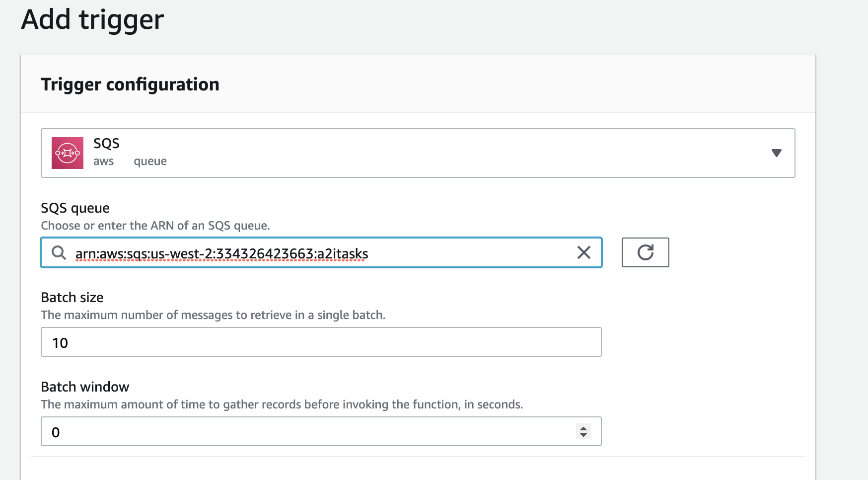Click 'The maximum number of messages' description

pyautogui.click(x=213, y=315)
